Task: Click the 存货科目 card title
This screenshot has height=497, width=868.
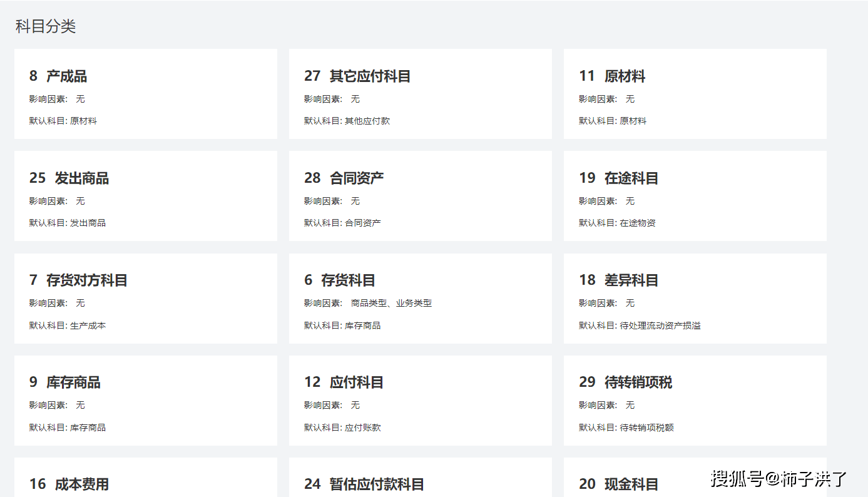Action: tap(348, 280)
